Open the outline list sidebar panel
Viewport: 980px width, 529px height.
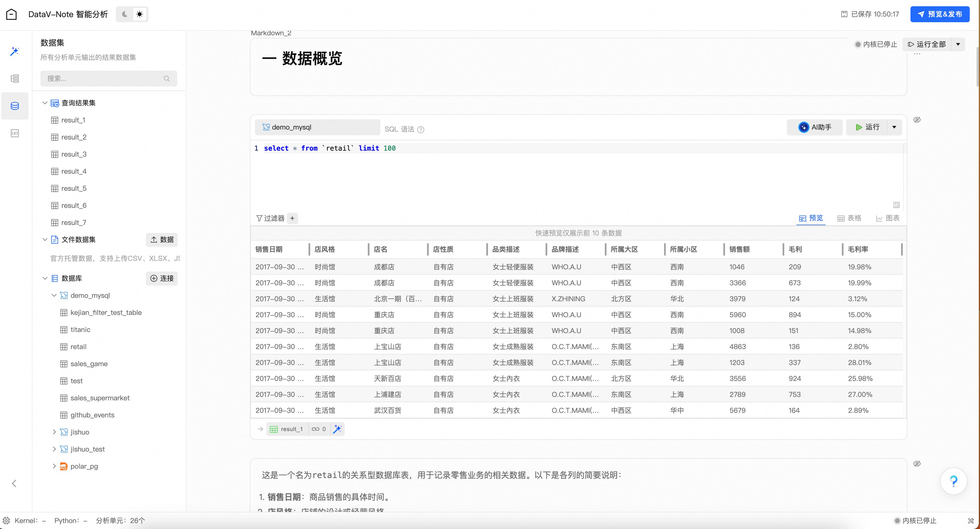(15, 79)
